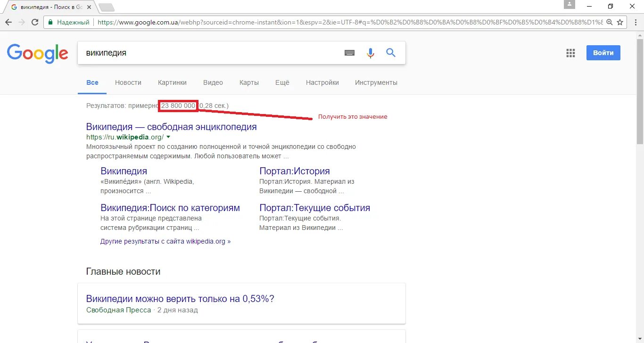Bookmark this page with star icon

coord(620,22)
